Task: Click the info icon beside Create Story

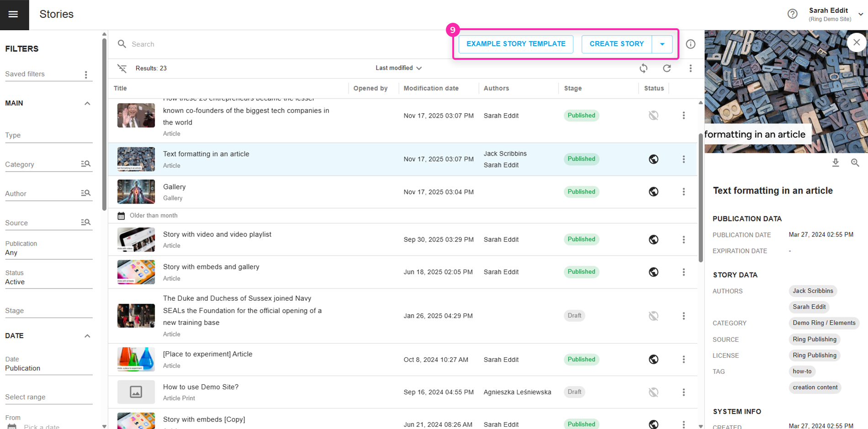Action: (x=690, y=44)
